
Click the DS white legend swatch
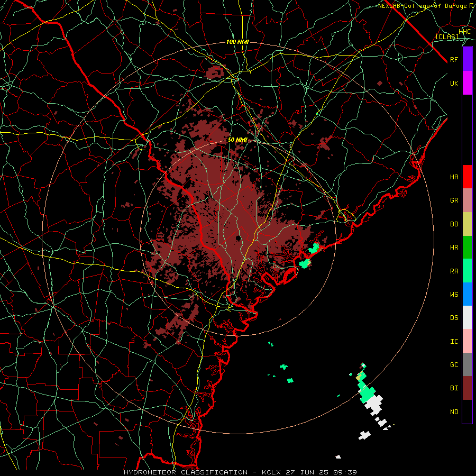tap(467, 317)
